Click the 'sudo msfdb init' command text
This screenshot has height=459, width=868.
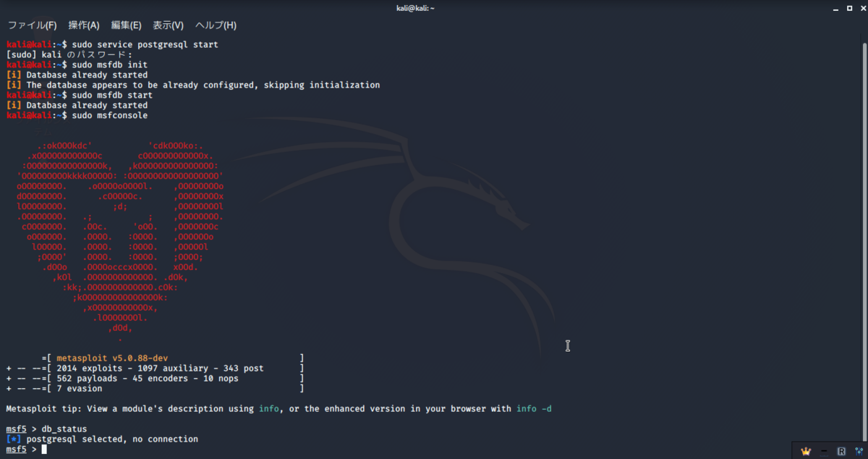[110, 65]
